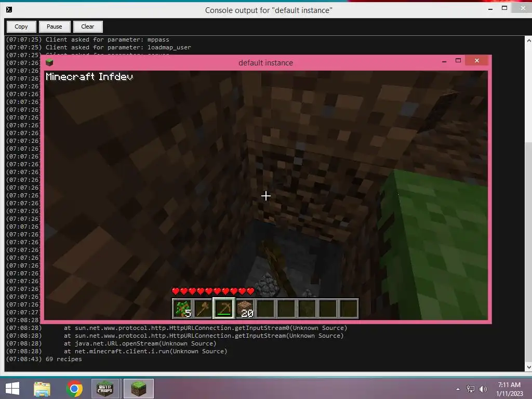
Task: Select the wooden shovel hotbar slot
Action: [x=203, y=309]
